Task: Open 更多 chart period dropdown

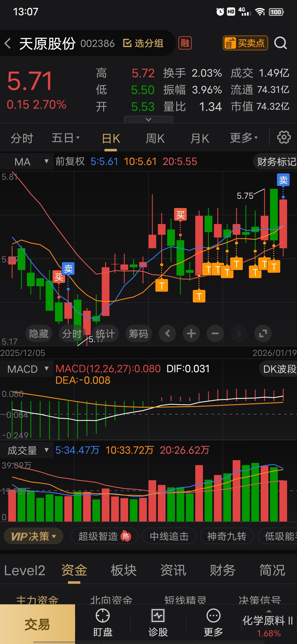Action: pyautogui.click(x=244, y=138)
